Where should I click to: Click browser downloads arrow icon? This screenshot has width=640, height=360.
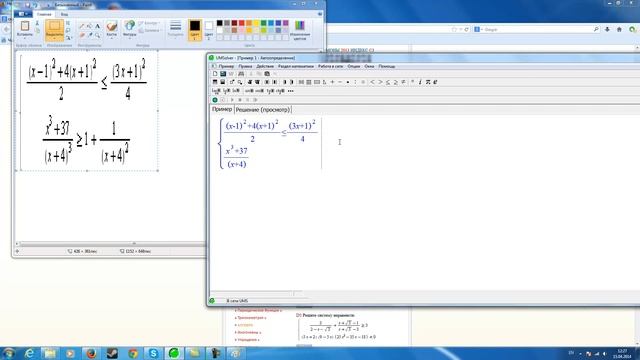point(607,29)
